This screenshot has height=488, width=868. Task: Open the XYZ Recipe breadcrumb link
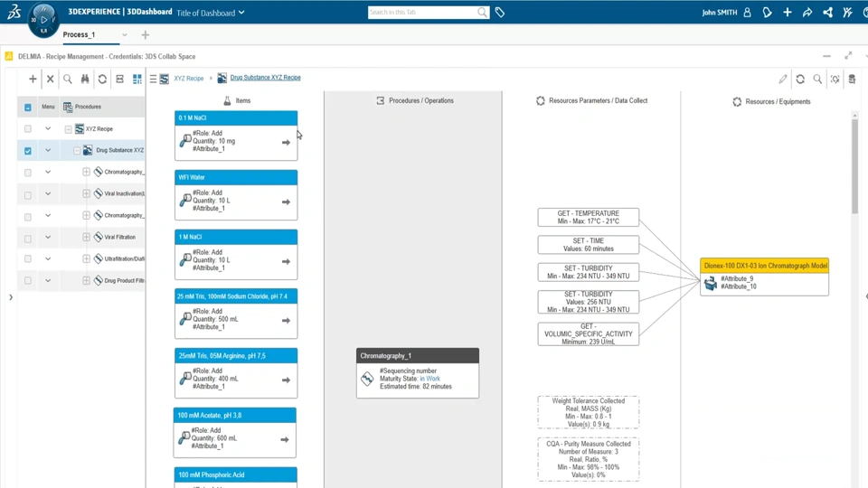pos(189,79)
